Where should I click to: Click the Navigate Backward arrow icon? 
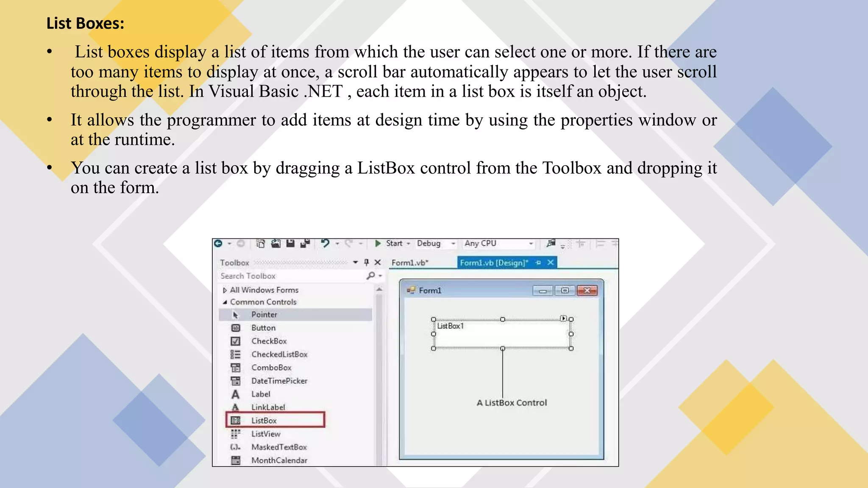(218, 244)
